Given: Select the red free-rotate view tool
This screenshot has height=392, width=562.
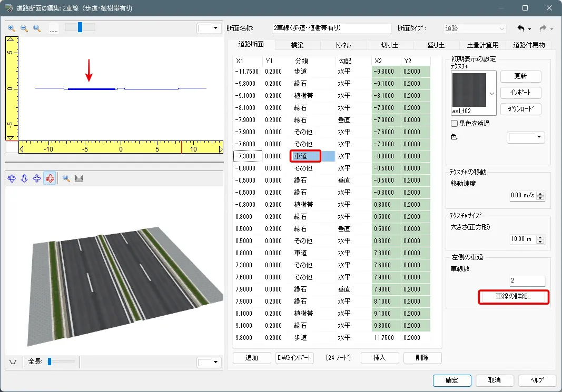Looking at the screenshot, I should 50,178.
